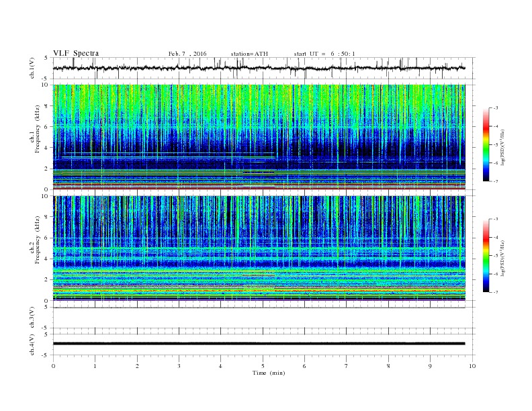Select the date text "Feb. 7 , 2016"

tap(187, 54)
